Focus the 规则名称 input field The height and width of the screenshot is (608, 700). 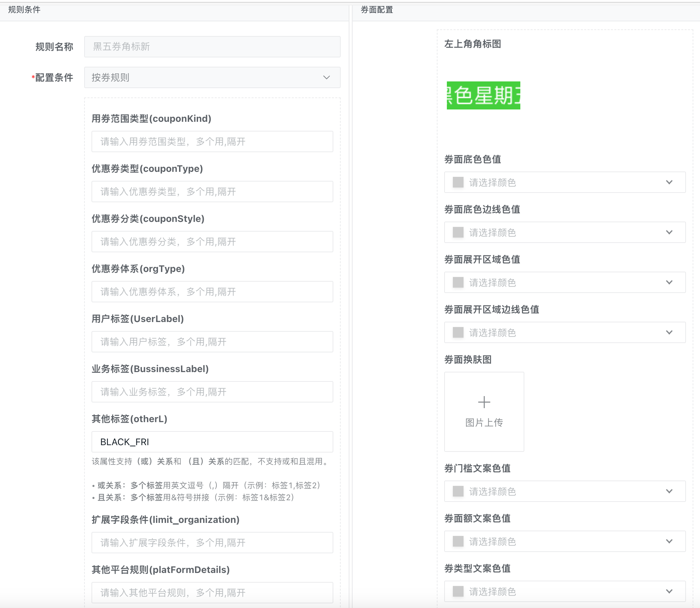pos(212,47)
